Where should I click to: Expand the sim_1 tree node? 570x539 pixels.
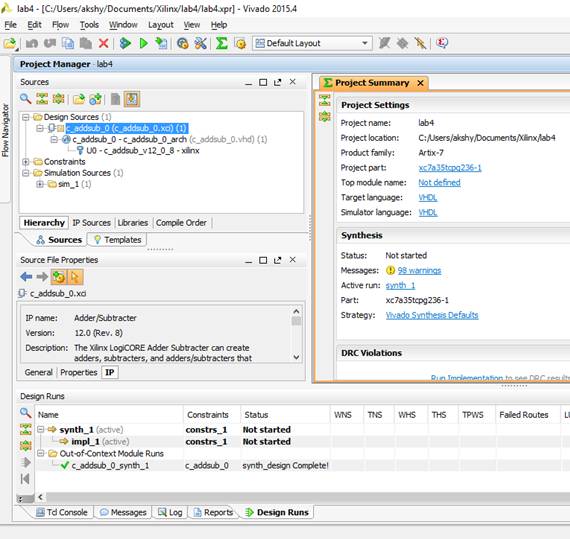coord(40,184)
